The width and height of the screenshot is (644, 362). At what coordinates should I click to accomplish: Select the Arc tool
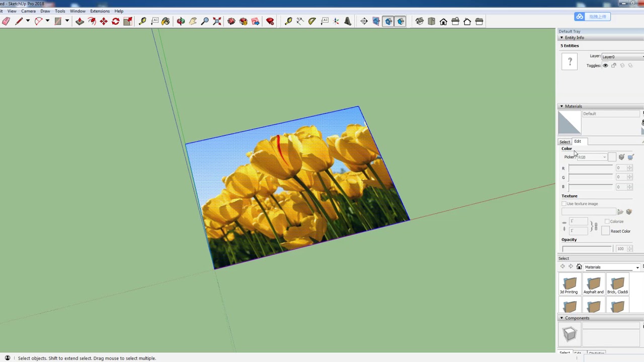pyautogui.click(x=38, y=21)
